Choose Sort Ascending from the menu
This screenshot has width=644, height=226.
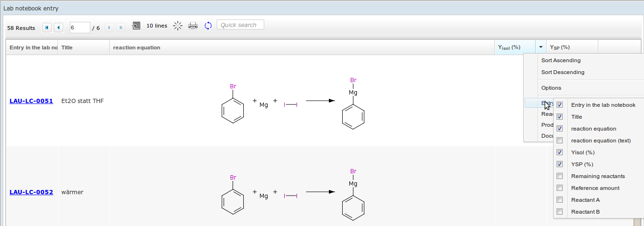[x=561, y=60]
